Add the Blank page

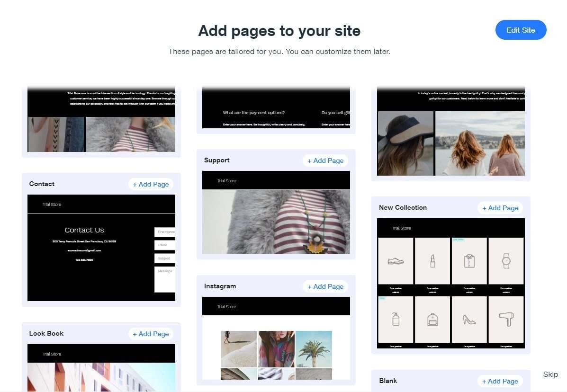tap(500, 381)
